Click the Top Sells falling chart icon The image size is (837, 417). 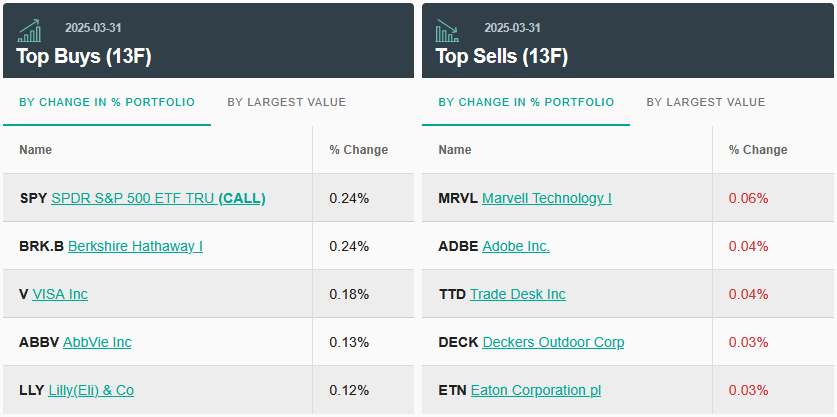click(447, 30)
